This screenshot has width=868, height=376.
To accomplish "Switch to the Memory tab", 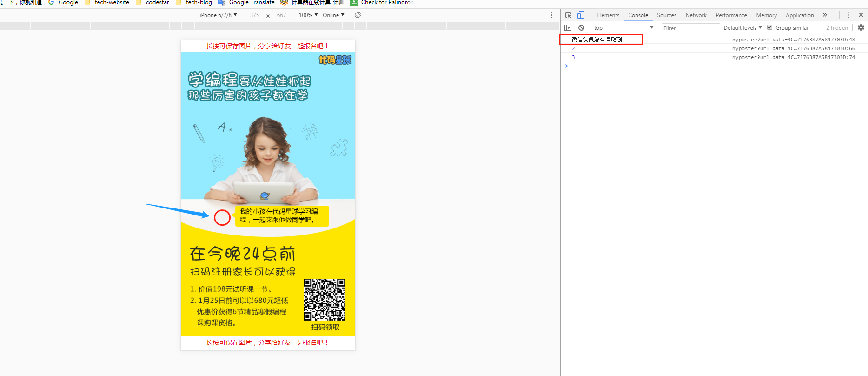I will tap(766, 15).
